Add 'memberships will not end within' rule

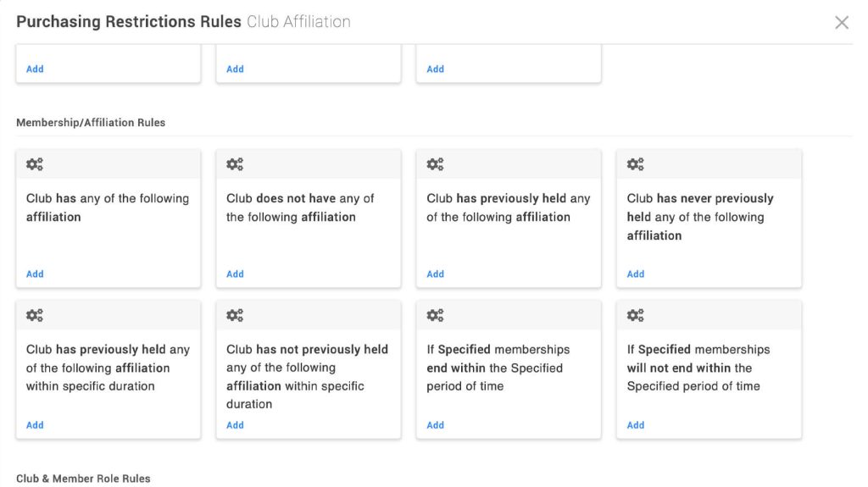coord(636,425)
